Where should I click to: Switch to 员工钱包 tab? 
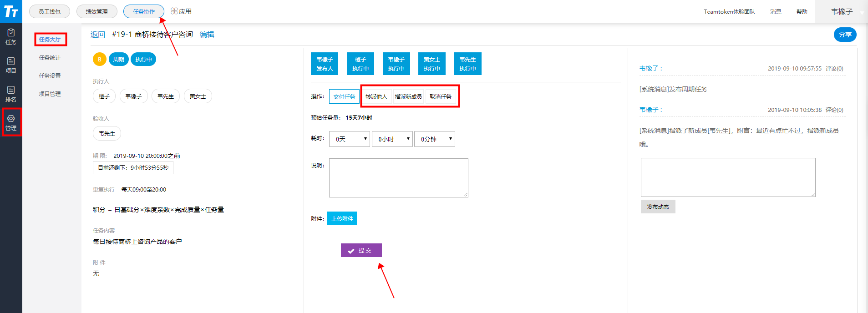50,11
